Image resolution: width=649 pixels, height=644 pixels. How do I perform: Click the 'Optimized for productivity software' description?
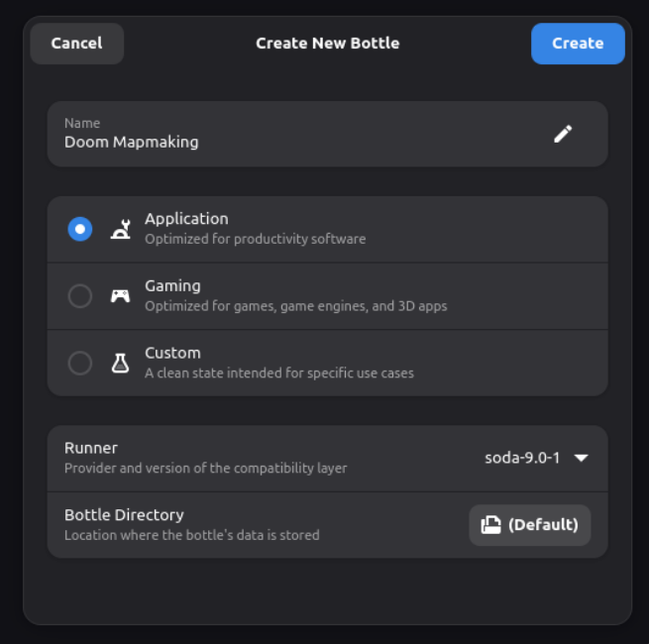(x=255, y=239)
